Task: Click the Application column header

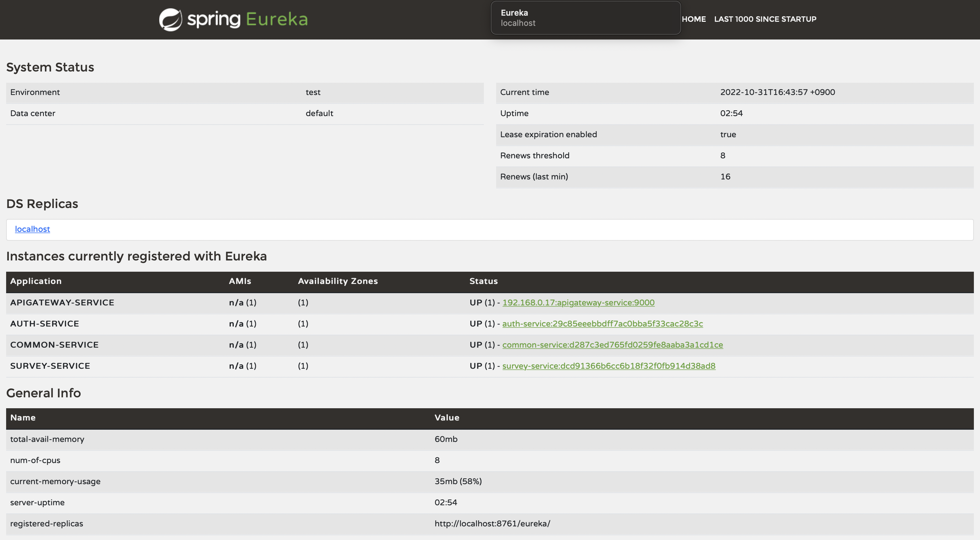Action: point(36,281)
